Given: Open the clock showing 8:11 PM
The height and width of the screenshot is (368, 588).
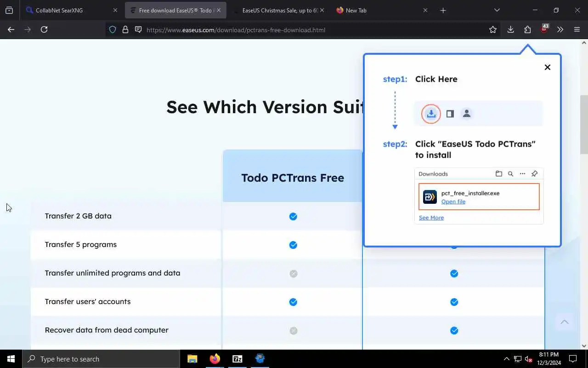Looking at the screenshot, I should [x=548, y=359].
